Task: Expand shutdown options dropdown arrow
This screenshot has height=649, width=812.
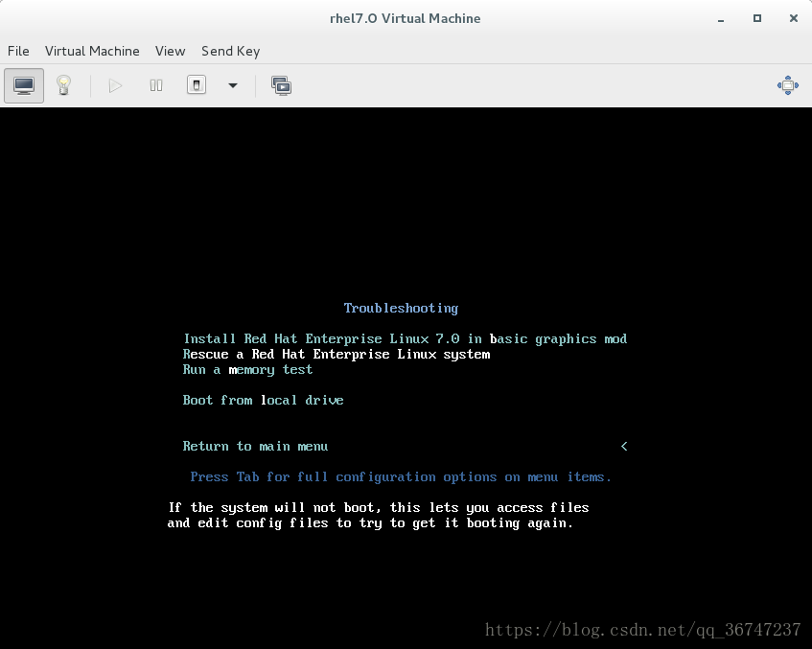Action: [x=233, y=85]
